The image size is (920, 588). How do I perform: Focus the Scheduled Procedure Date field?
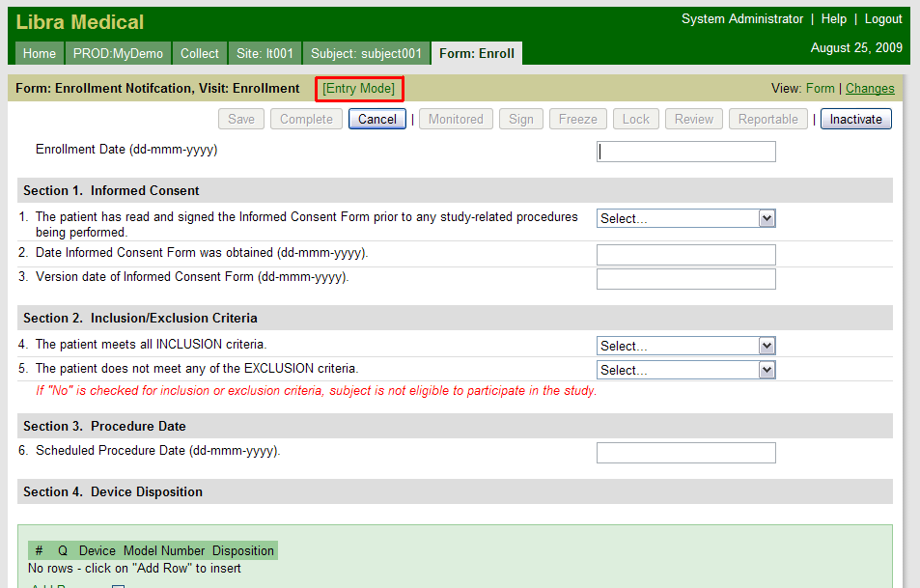(x=685, y=453)
